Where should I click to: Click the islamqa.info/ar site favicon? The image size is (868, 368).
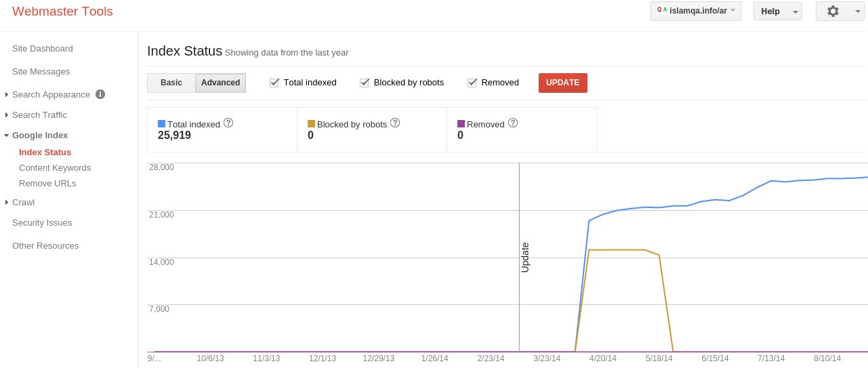click(x=662, y=11)
